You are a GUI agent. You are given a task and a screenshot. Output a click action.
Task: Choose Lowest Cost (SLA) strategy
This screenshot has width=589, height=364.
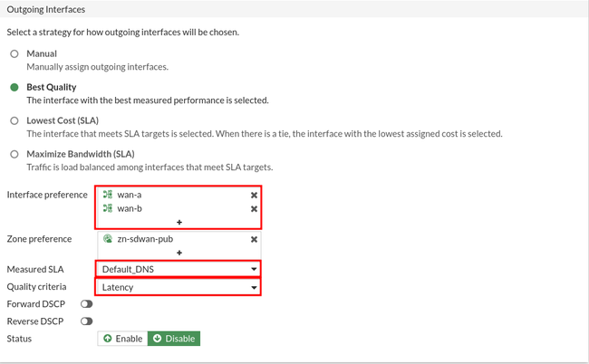(14, 120)
